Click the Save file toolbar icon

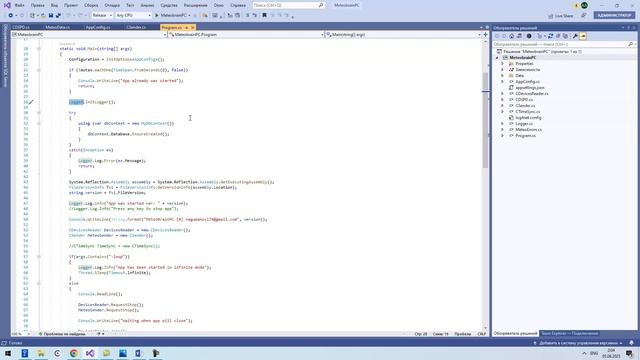51,16
